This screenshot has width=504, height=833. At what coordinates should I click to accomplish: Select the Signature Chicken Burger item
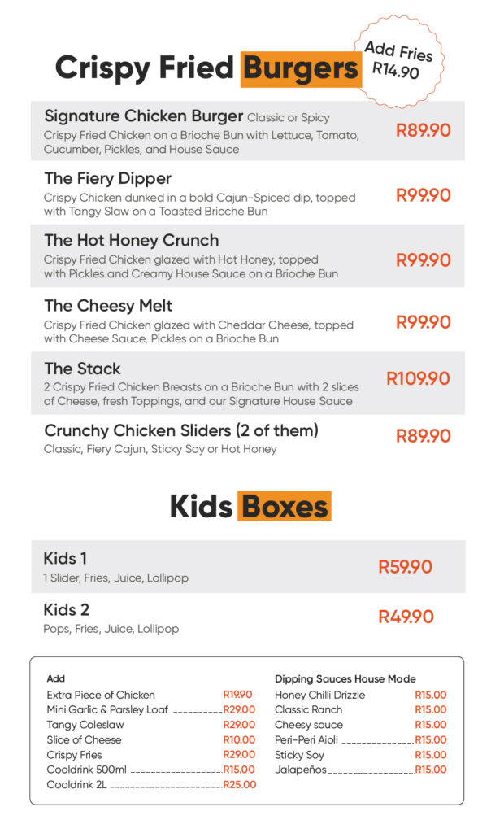[x=144, y=116]
